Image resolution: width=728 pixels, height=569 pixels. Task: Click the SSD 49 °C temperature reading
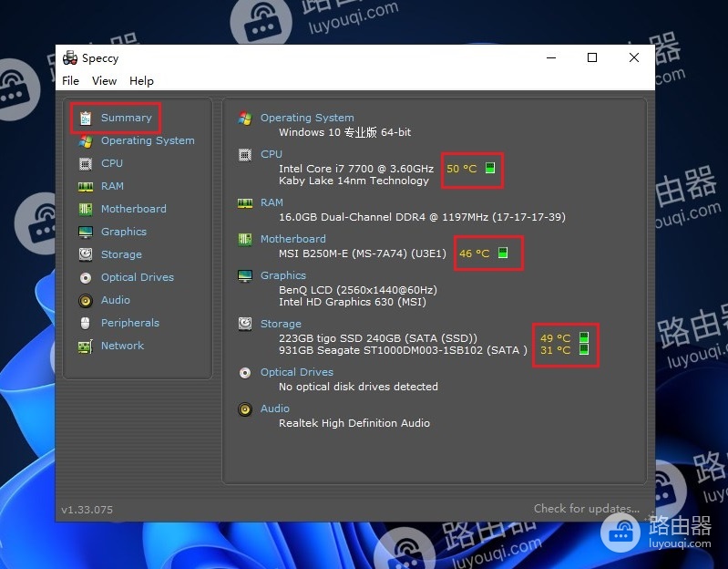pos(555,337)
